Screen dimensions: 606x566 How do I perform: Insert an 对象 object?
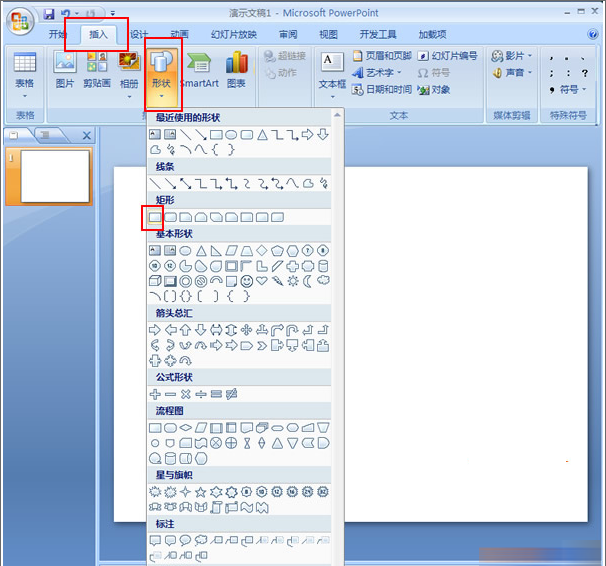tap(434, 90)
